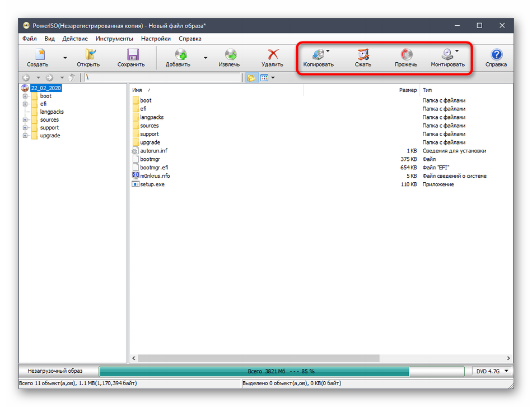Click the Создать (Create) toolbar icon
532x407 pixels.
[38, 58]
